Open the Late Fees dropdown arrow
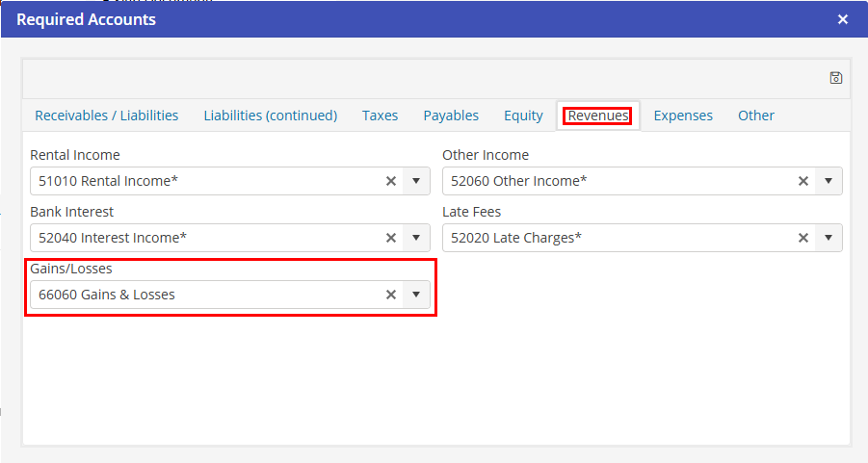Viewport: 868px width, 463px height. tap(829, 238)
